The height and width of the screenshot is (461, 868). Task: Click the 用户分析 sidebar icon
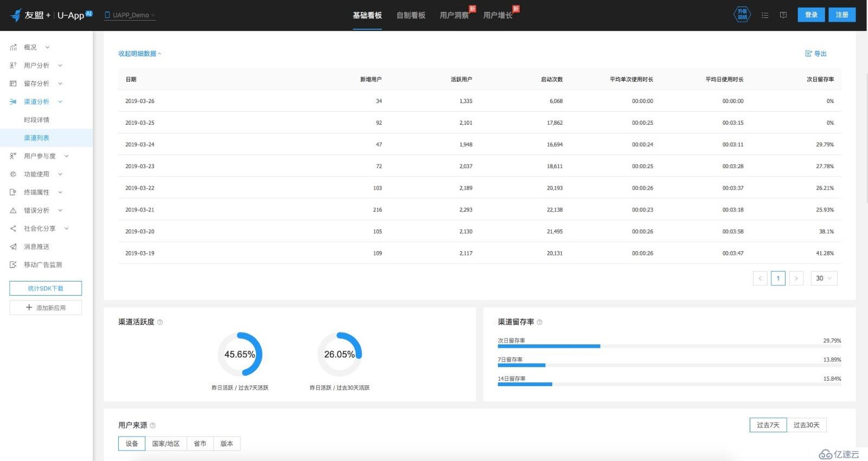(x=13, y=66)
